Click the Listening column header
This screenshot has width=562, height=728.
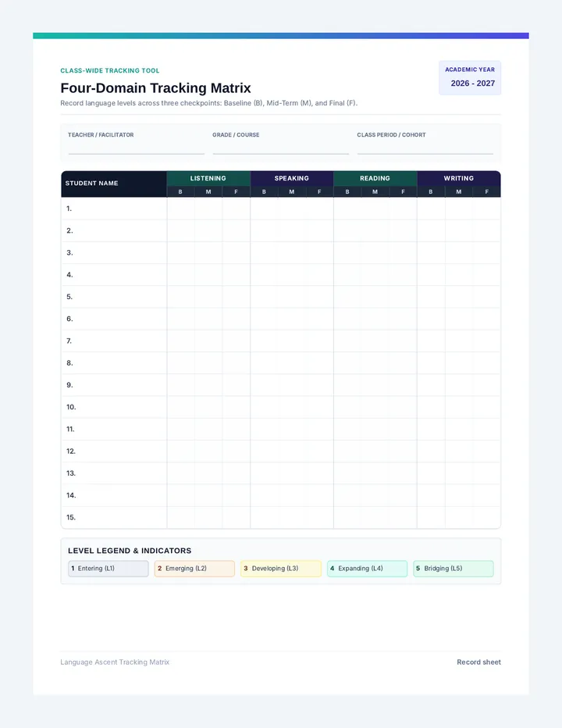point(208,178)
